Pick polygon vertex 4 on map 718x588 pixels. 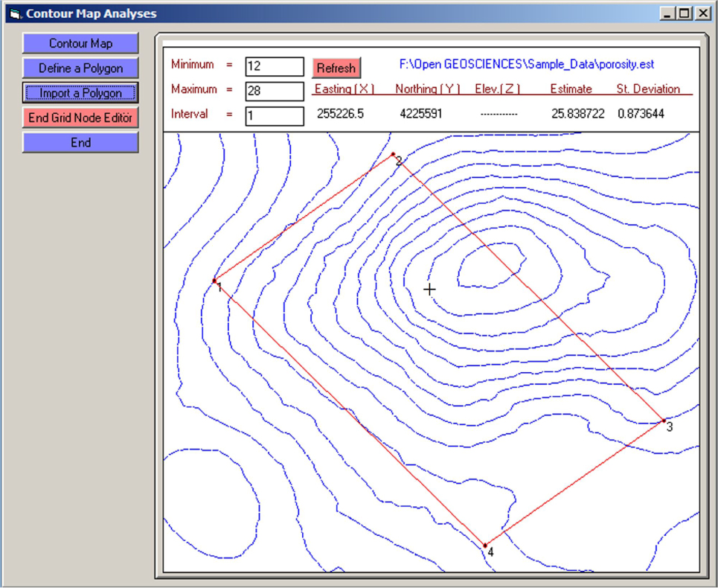pos(484,546)
